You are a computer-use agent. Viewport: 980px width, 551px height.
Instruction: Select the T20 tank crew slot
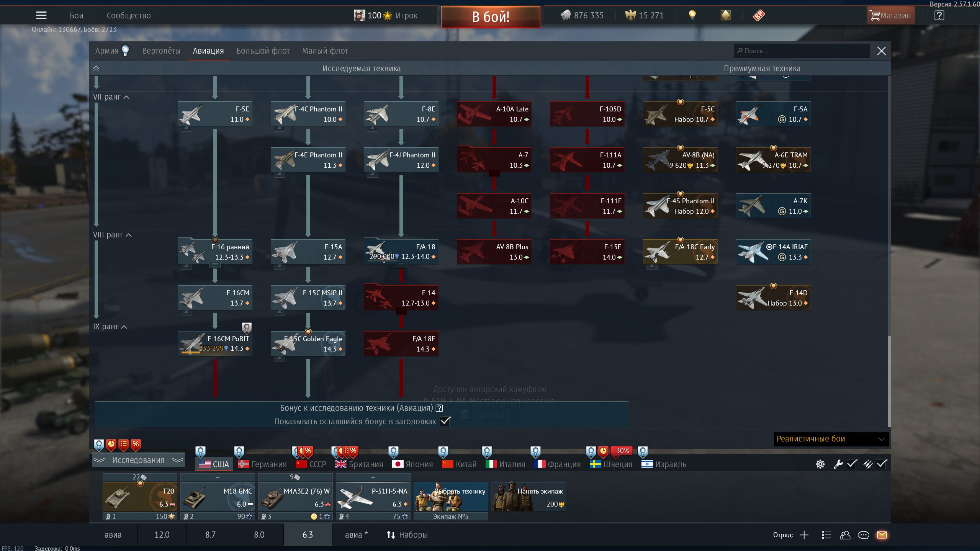[140, 497]
